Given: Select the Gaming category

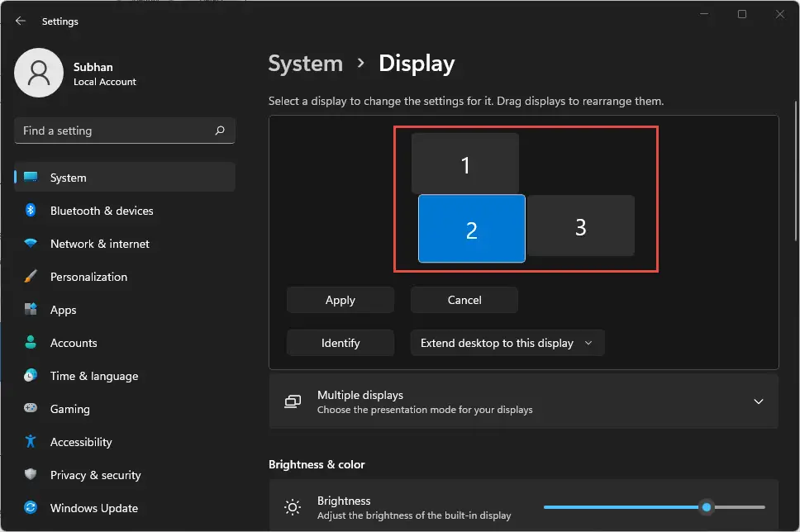Looking at the screenshot, I should 69,409.
